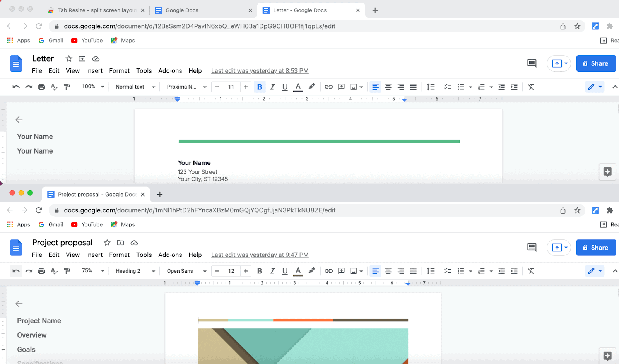Open Explore button in Project proposal window
The width and height of the screenshot is (619, 364).
[607, 356]
